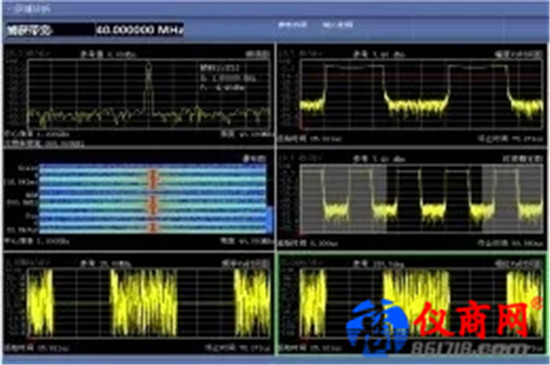Select the capture bandwidth label at top left
Image resolution: width=550 pixels, height=365 pixels.
coord(29,31)
